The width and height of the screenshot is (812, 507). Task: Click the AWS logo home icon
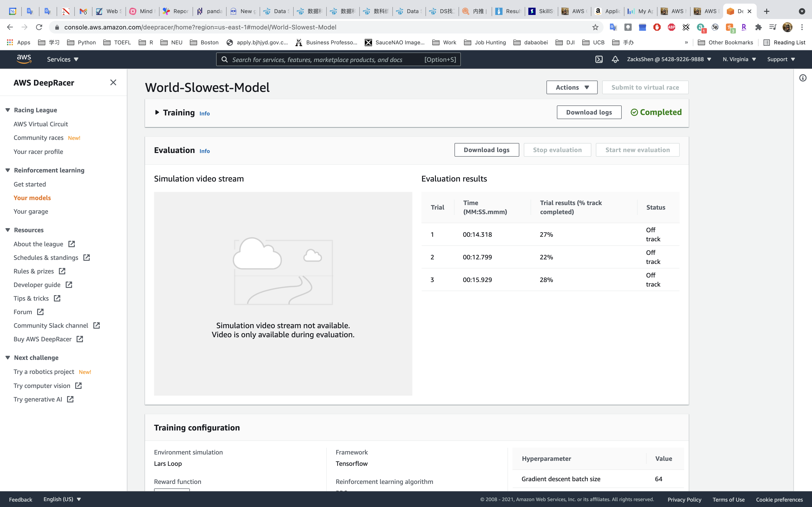(24, 59)
